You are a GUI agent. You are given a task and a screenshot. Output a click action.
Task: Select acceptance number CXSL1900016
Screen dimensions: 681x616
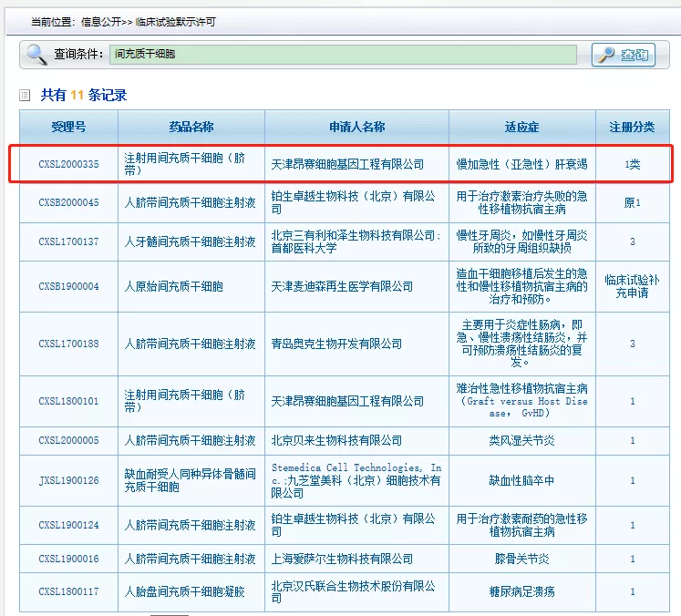(68, 559)
